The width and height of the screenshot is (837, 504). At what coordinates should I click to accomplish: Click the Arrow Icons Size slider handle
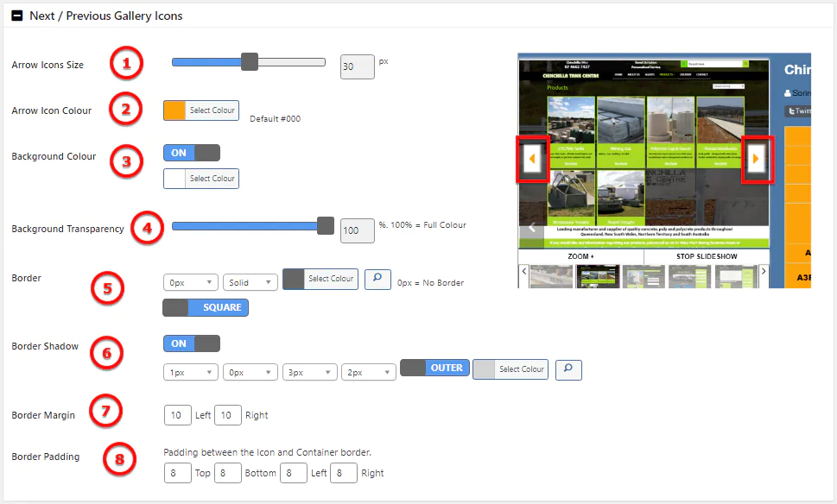point(250,62)
